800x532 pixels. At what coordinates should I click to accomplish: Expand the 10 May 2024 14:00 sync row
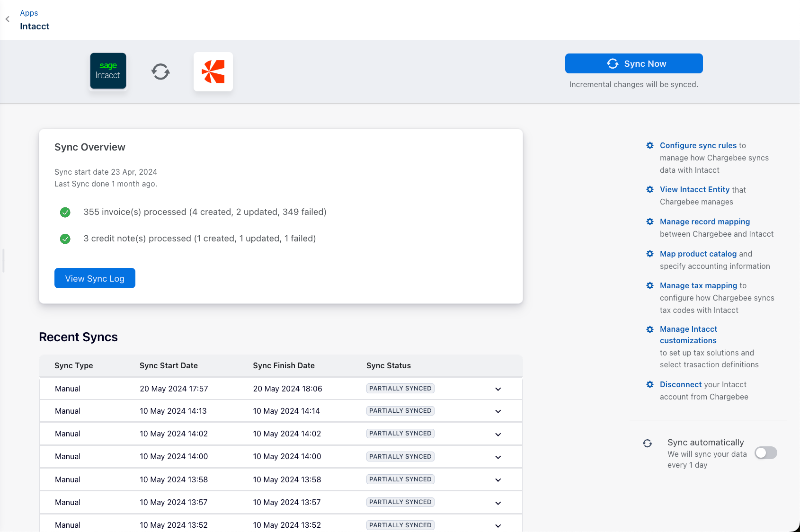click(x=498, y=457)
